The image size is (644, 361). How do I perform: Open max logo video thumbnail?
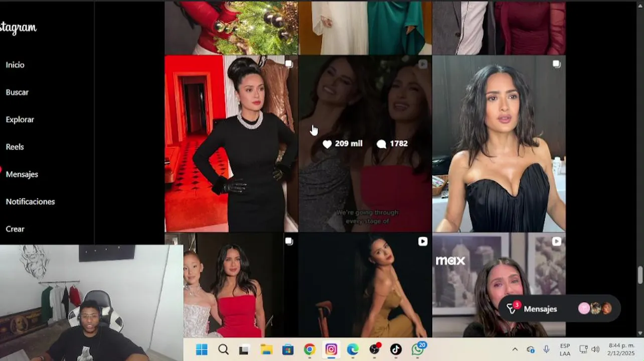click(x=499, y=285)
